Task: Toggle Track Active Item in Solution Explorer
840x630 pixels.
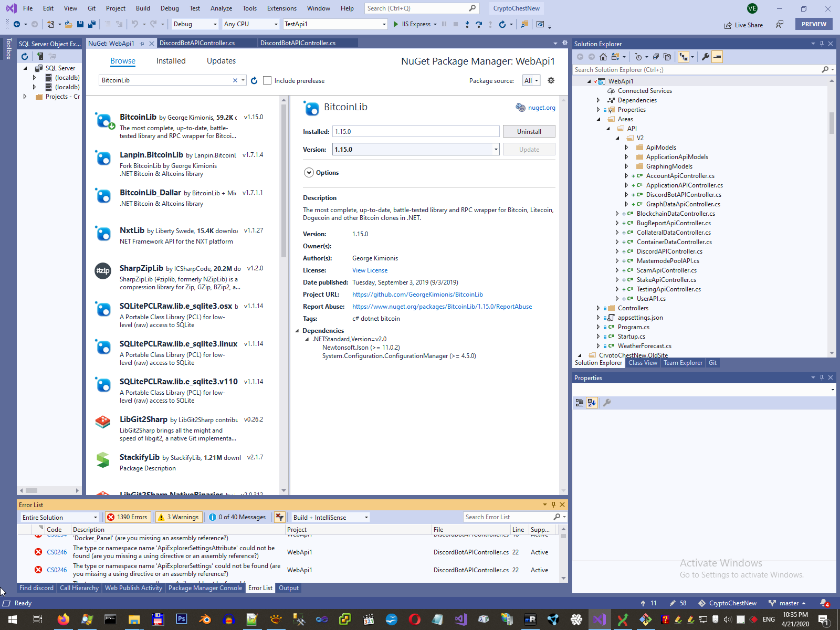Action: tap(684, 57)
